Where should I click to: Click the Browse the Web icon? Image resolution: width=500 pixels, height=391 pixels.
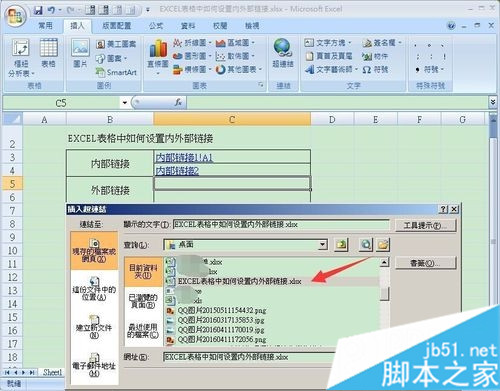click(x=366, y=245)
